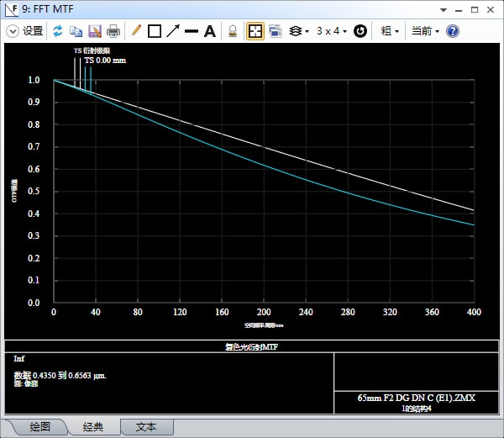Select the arrow drawing tool
Viewport: 504px width, 438px height.
173,31
